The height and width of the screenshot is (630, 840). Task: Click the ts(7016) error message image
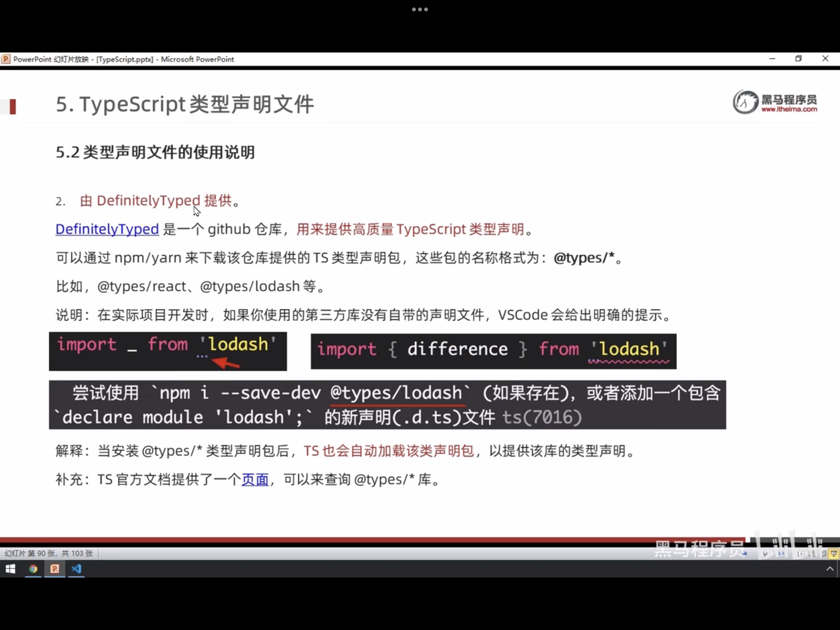388,405
